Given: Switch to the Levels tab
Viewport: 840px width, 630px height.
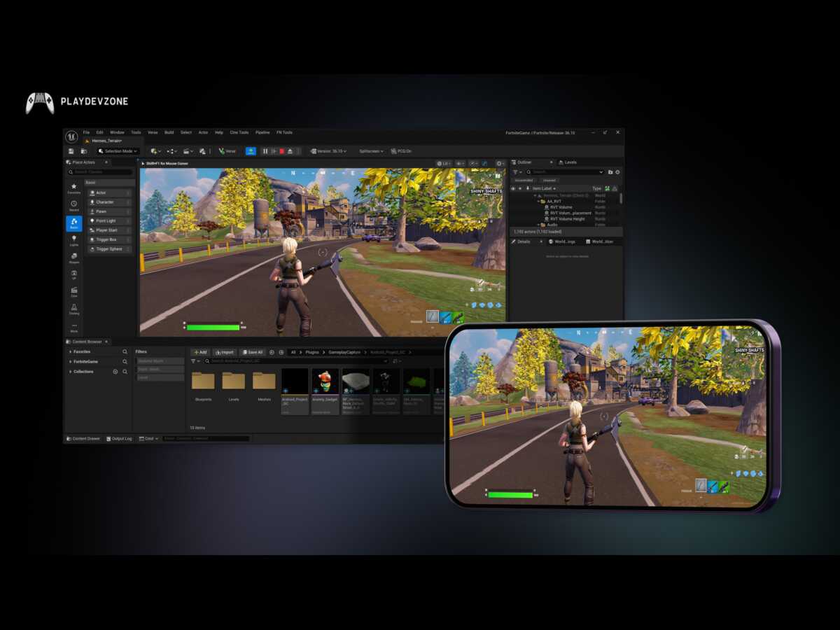Looking at the screenshot, I should [x=568, y=162].
